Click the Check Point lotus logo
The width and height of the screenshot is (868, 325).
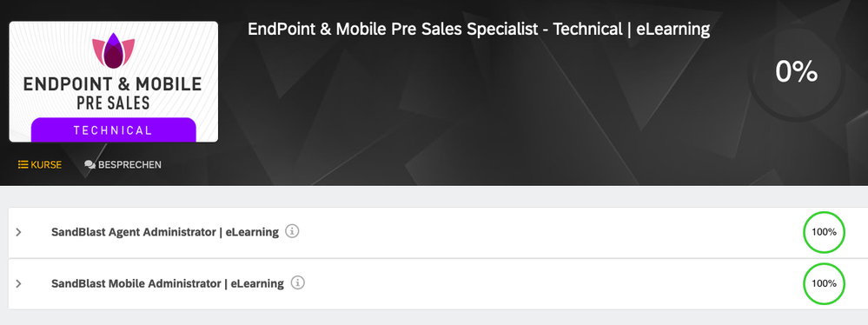coord(114,51)
